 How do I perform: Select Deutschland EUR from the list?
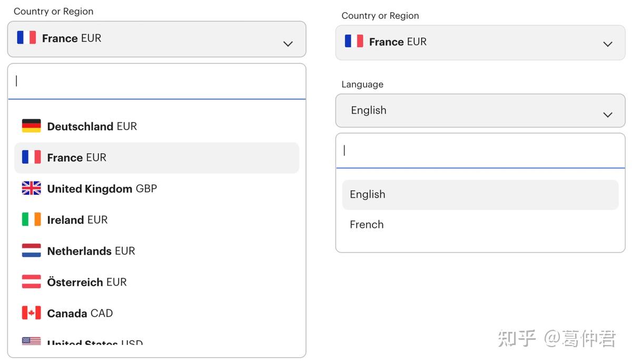coord(92,126)
